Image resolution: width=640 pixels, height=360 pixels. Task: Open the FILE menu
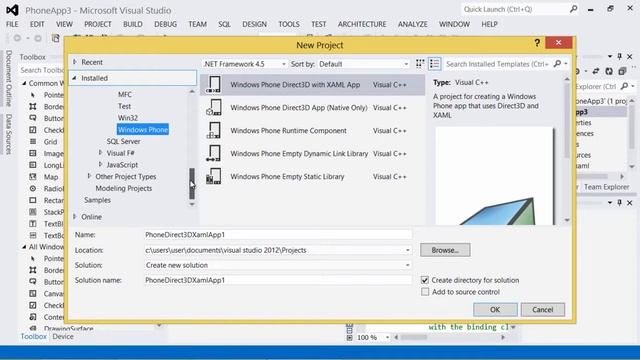[12, 24]
